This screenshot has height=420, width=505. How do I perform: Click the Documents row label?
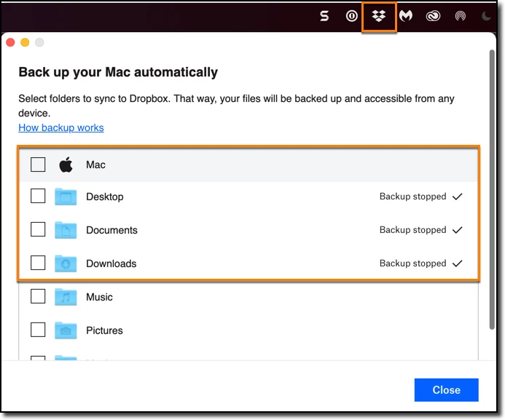111,230
